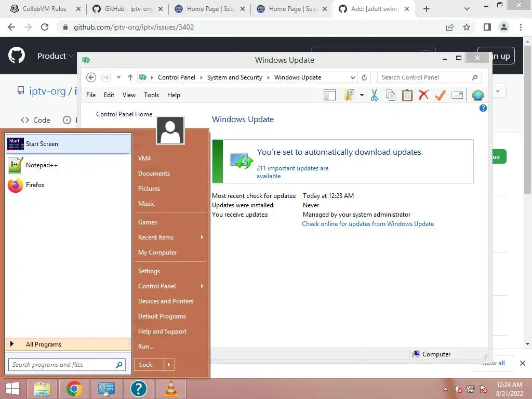Click the Up arrow next to address bar
This screenshot has height=399, width=532.
130,77
